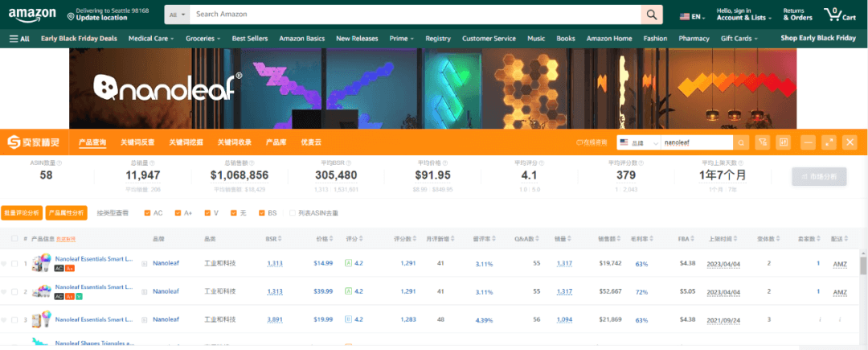This screenshot has height=350, width=868.
Task: Expand the Medical Care menu
Action: [151, 39]
